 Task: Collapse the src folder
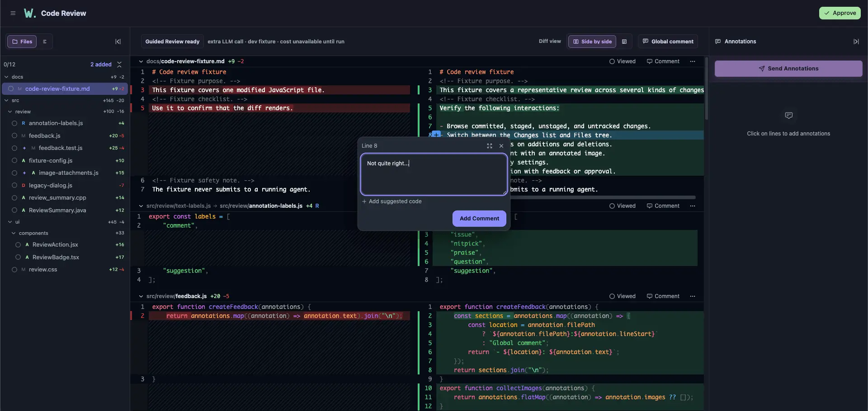click(x=6, y=101)
